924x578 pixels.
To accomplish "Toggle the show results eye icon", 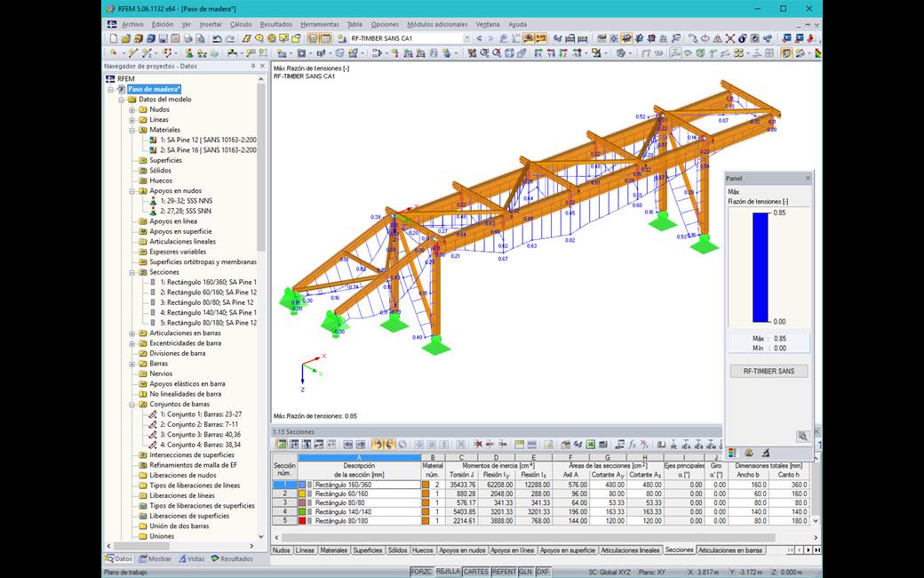I will 528,38.
